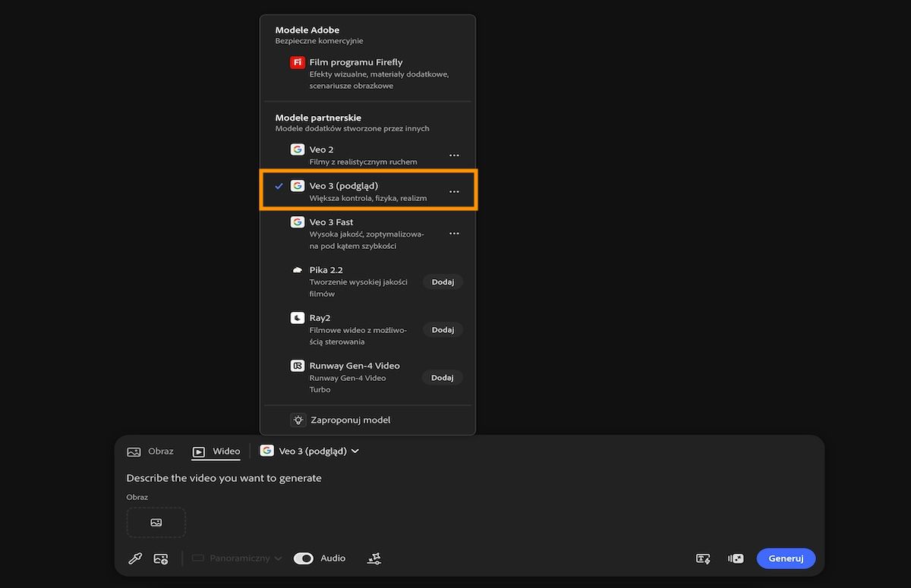Add the Ray2 model
The width and height of the screenshot is (911, 588).
click(x=443, y=330)
